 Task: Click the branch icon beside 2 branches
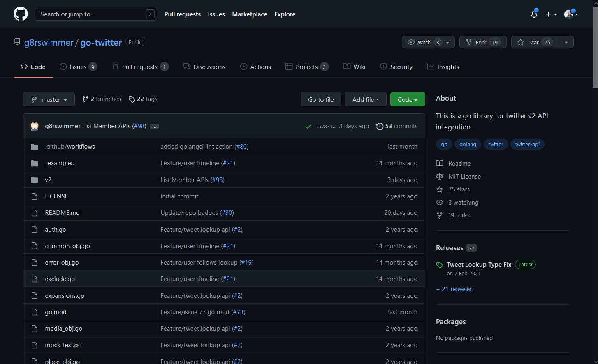coord(85,99)
